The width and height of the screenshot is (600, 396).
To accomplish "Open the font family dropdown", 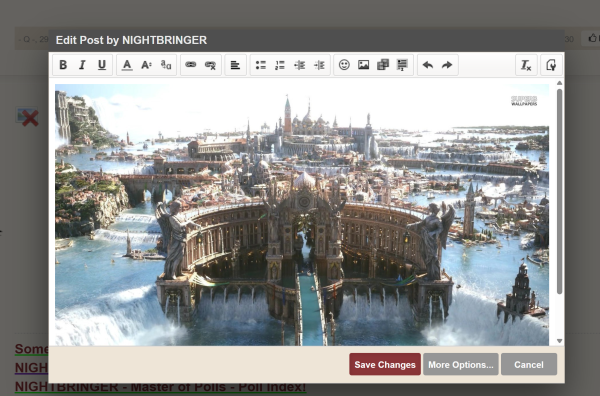I will click(x=166, y=65).
